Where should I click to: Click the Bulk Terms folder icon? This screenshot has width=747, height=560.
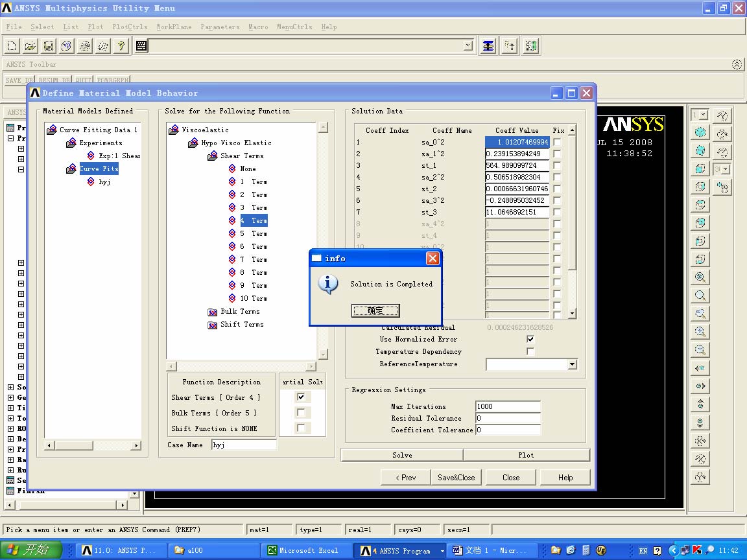[x=212, y=312]
